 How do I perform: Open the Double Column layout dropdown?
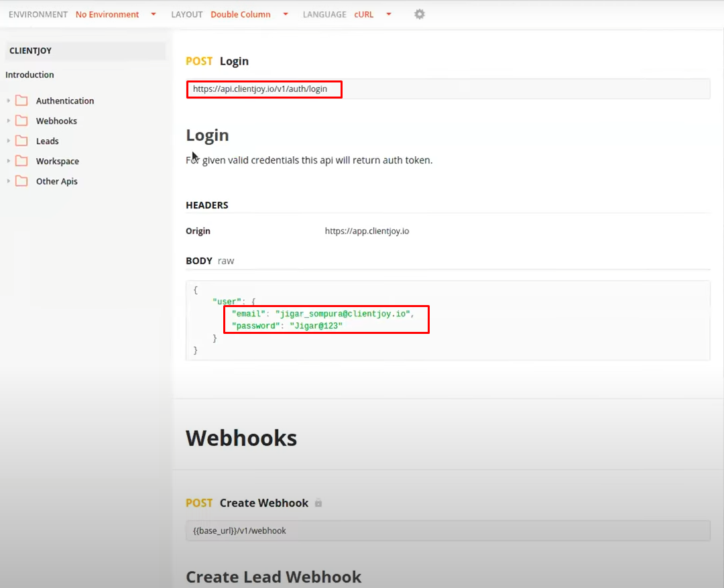[249, 14]
